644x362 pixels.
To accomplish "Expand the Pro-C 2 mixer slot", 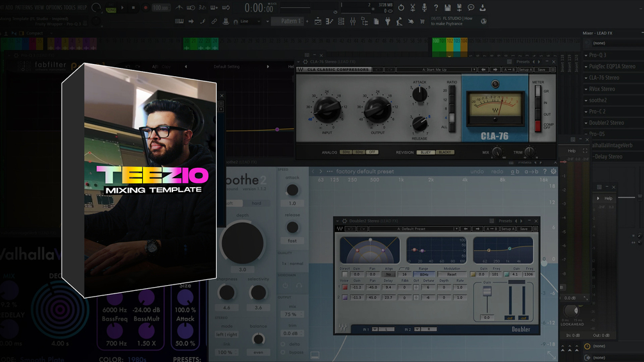I will point(586,111).
